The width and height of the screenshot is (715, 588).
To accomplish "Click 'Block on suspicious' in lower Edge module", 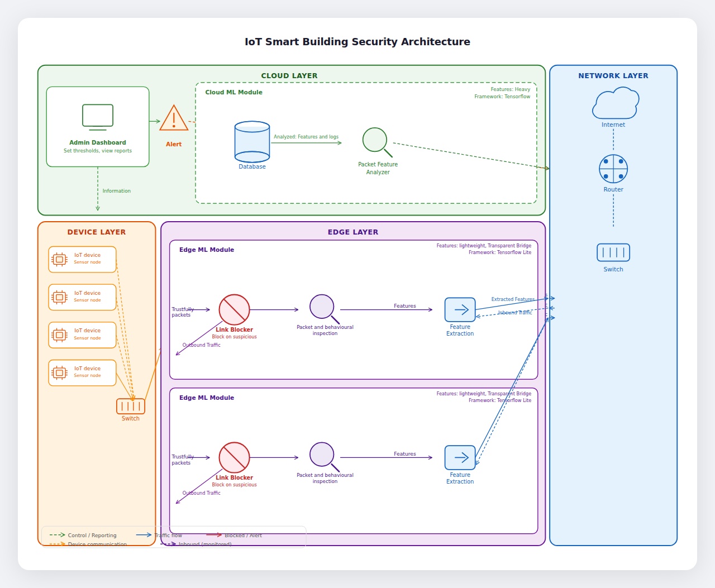I will pyautogui.click(x=235, y=485).
